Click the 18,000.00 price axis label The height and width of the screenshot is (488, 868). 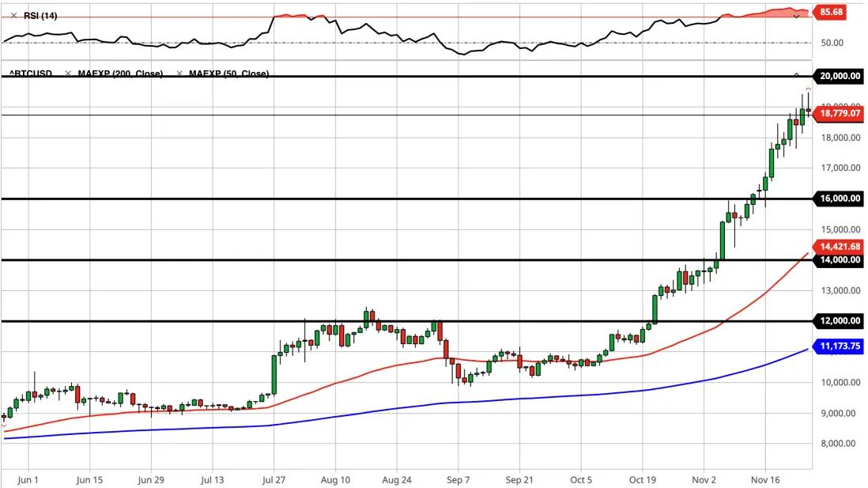pos(840,138)
